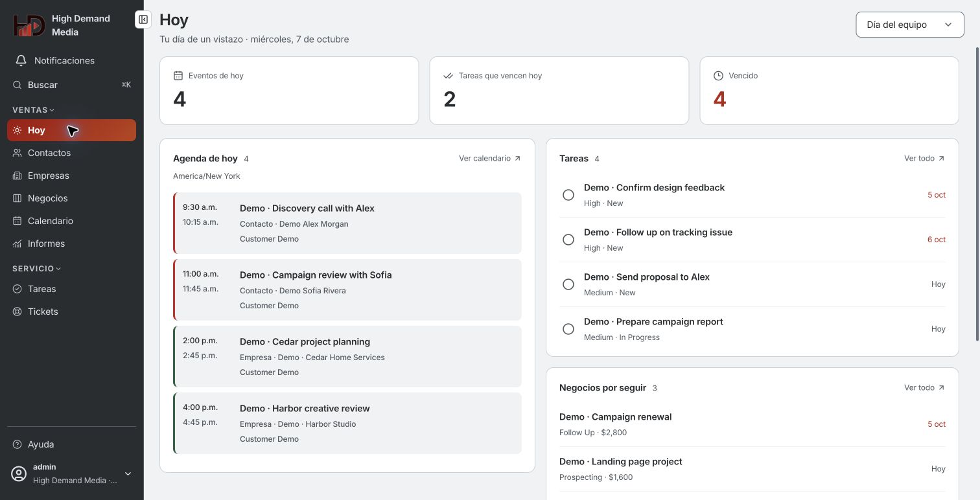This screenshot has height=500, width=980.
Task: Mark Follow up on tracking issue complete
Action: pos(568,240)
